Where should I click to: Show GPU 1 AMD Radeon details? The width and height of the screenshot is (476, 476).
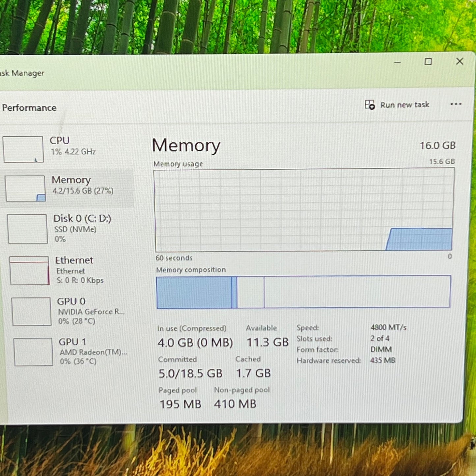92,351
